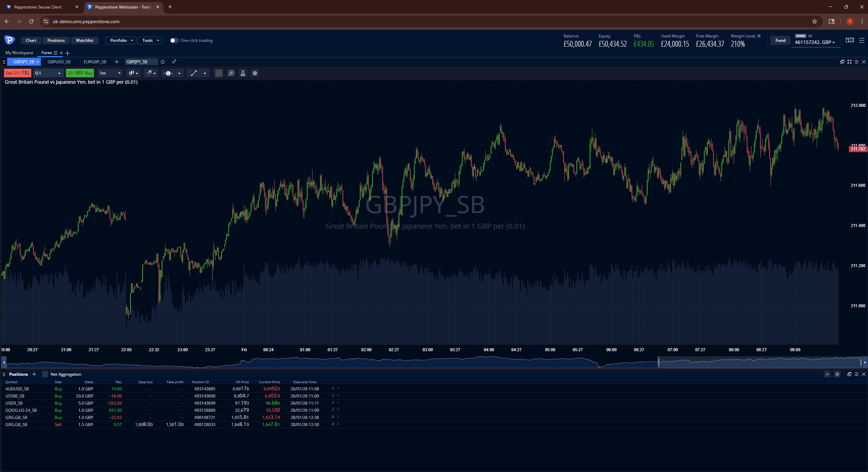The width and height of the screenshot is (868, 472).
Task: Sort positions by P&L column header
Action: (x=118, y=382)
